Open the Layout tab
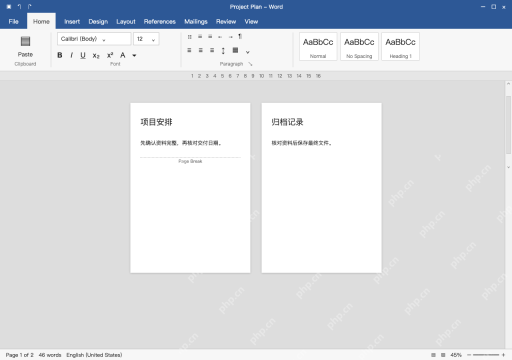Screen dimensions: 512x360 click(126, 22)
